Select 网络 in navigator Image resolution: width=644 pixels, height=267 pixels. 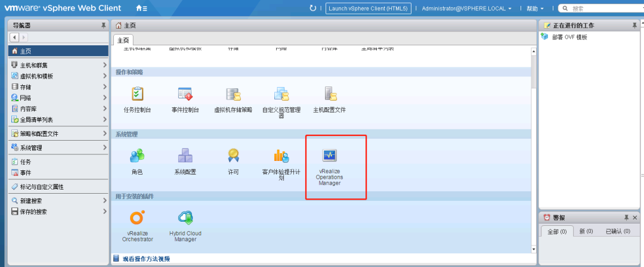click(58, 98)
